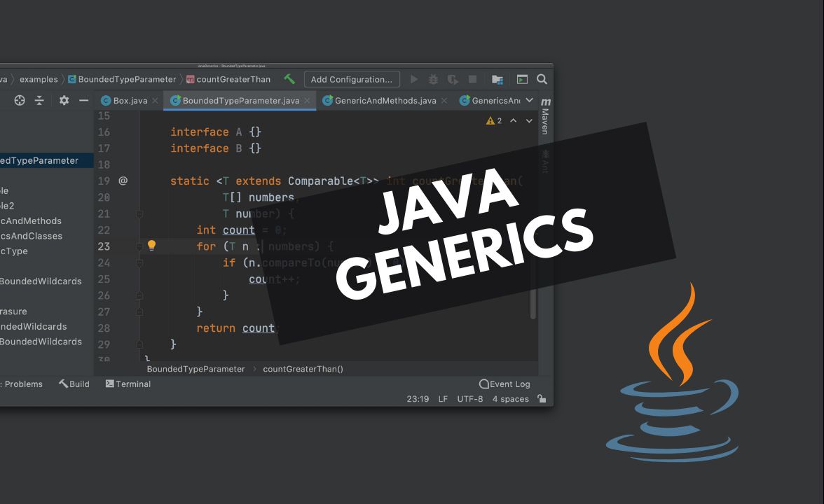The image size is (824, 504).
Task: Click fold end marker on line 29
Action: coord(139,344)
